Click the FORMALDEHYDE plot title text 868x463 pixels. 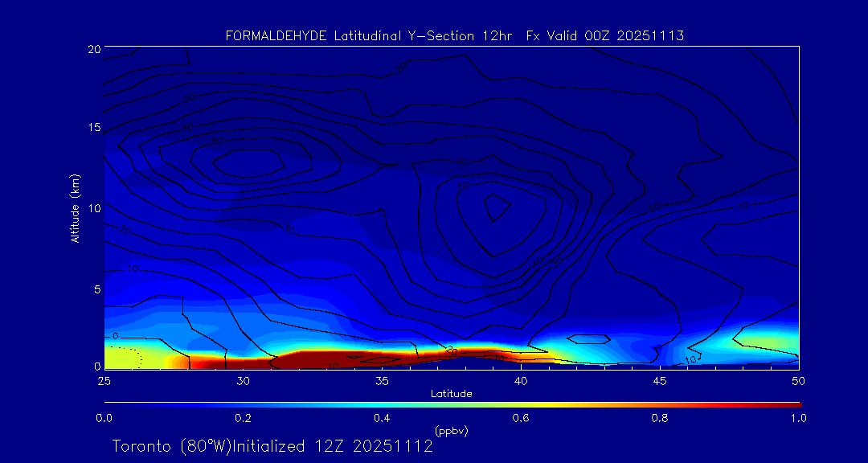point(454,36)
